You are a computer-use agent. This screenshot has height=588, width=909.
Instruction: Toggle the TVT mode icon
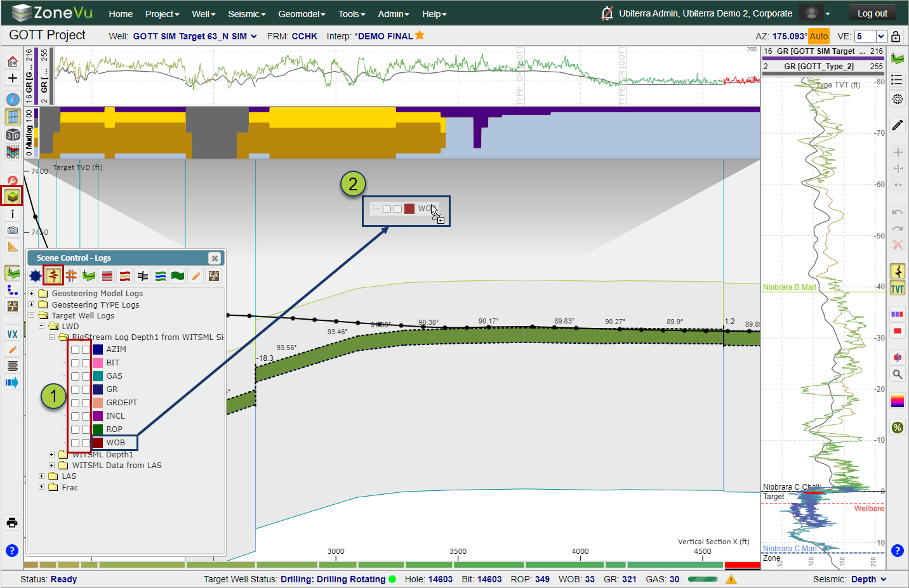pyautogui.click(x=898, y=289)
